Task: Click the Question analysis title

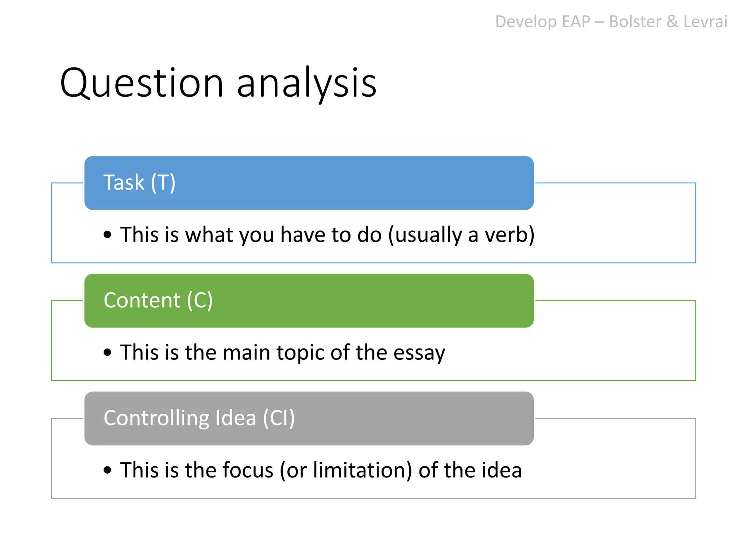Action: point(218,83)
